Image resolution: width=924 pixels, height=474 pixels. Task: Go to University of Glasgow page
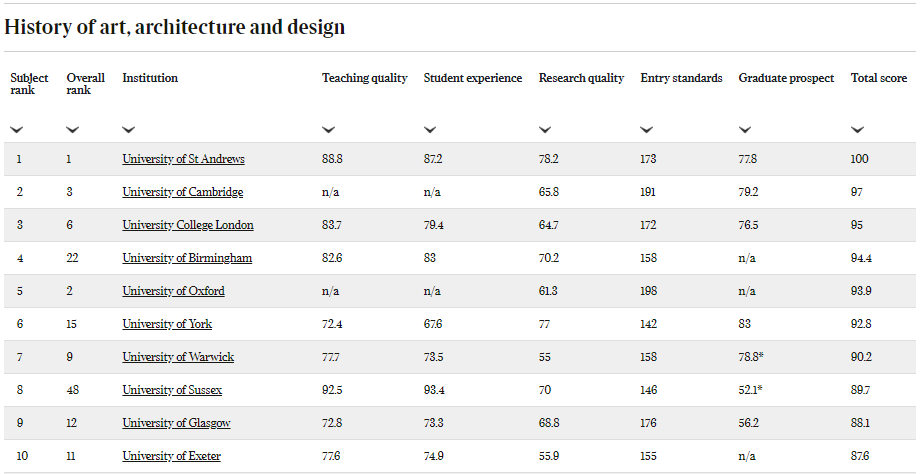click(176, 423)
